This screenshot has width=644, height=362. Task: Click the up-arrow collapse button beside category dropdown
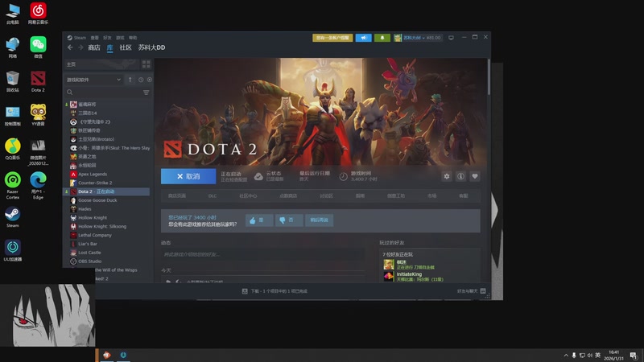(130, 80)
